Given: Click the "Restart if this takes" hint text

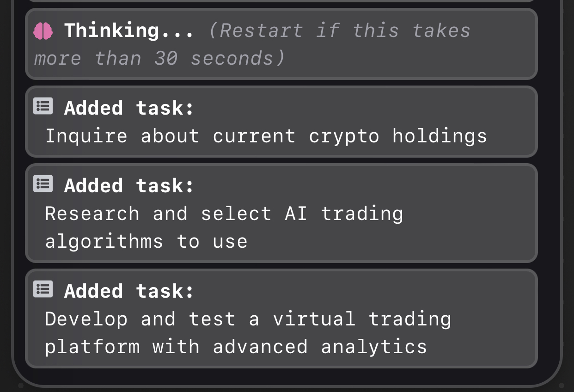Looking at the screenshot, I should coord(340,31).
